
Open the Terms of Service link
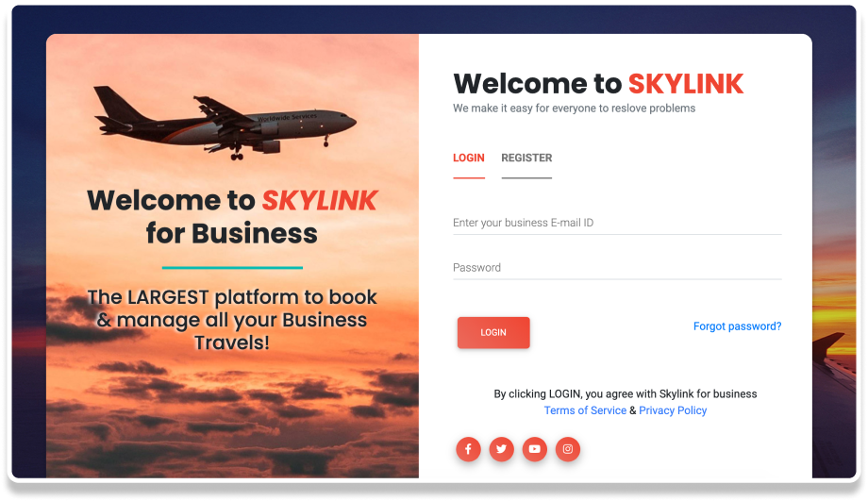pyautogui.click(x=585, y=410)
